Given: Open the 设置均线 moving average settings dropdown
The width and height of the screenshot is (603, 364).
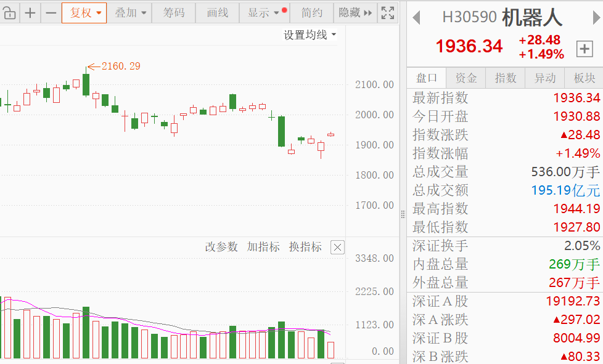Looking at the screenshot, I should (308, 34).
